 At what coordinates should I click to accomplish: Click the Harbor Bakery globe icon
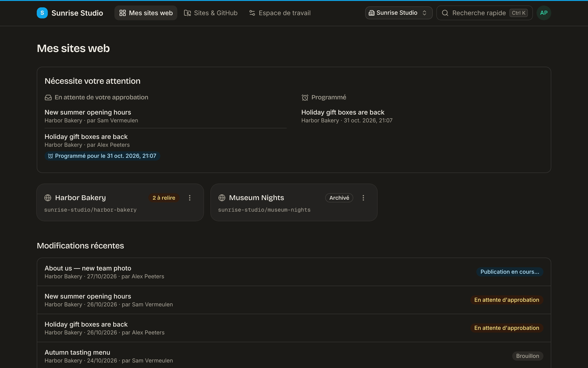pyautogui.click(x=48, y=198)
